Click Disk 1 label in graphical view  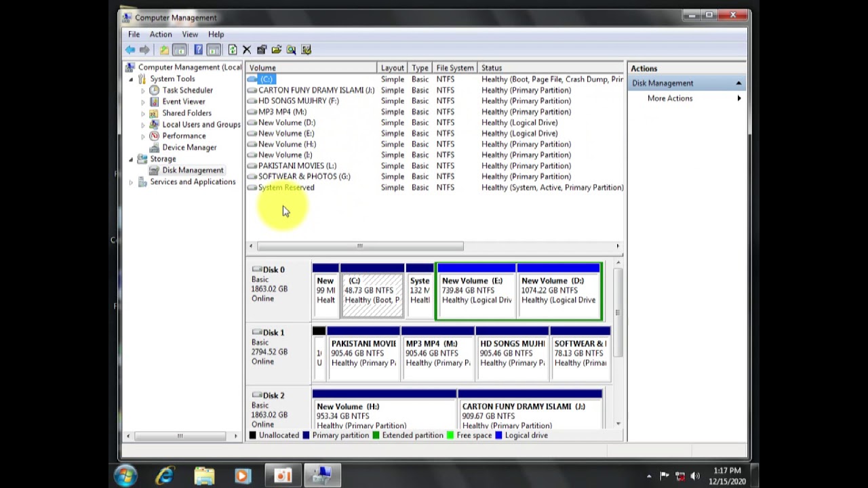pos(273,333)
